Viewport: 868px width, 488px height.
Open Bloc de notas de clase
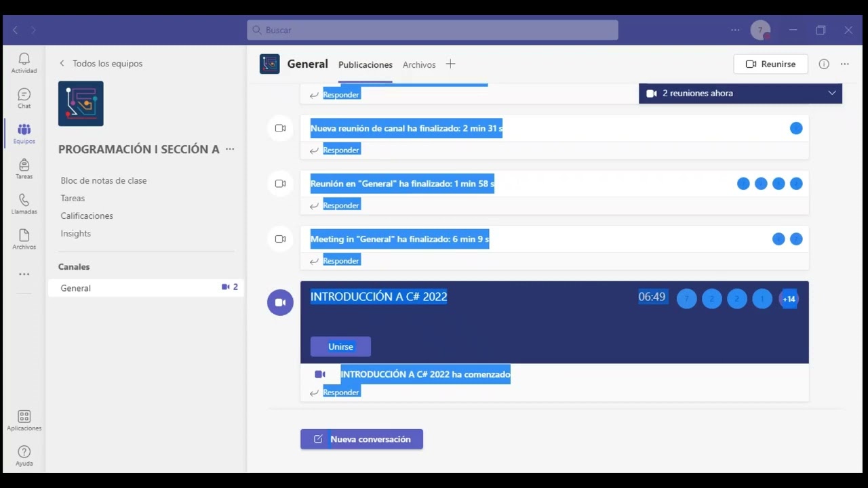click(x=104, y=181)
